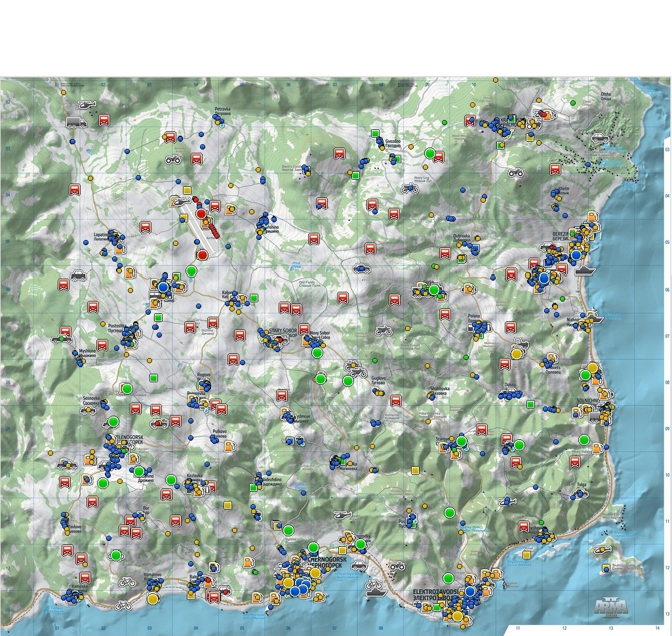Click large green circle east of Sosnovka
The image size is (672, 636).
[127, 389]
